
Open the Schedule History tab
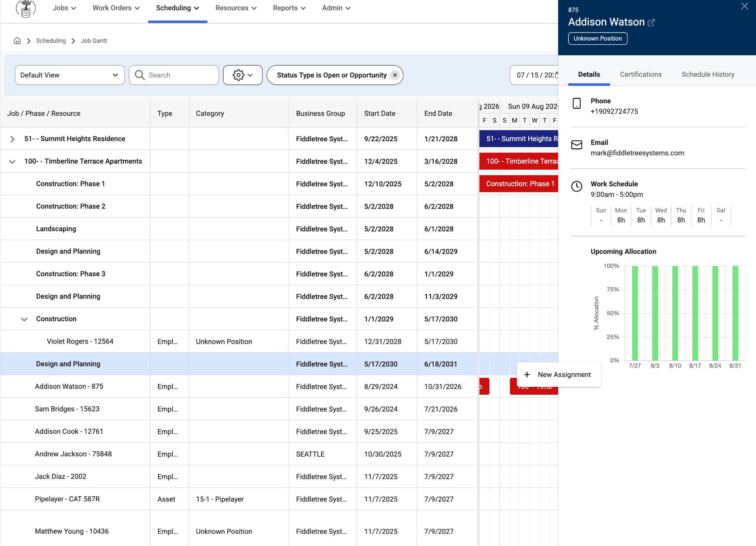[x=708, y=75]
